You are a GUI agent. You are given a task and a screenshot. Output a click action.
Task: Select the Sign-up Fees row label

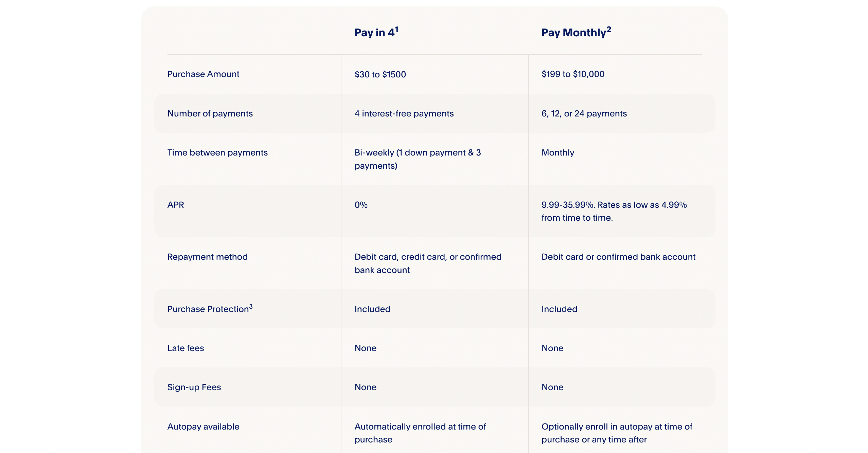click(x=194, y=387)
